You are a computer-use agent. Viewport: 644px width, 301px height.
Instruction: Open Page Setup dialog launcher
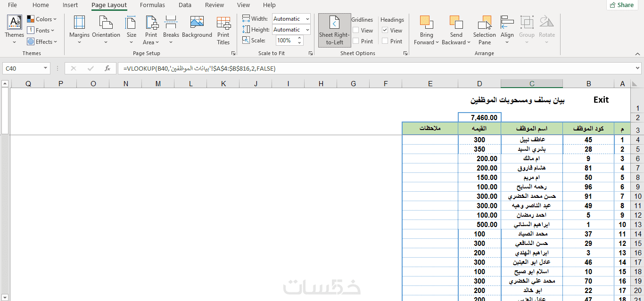point(233,54)
